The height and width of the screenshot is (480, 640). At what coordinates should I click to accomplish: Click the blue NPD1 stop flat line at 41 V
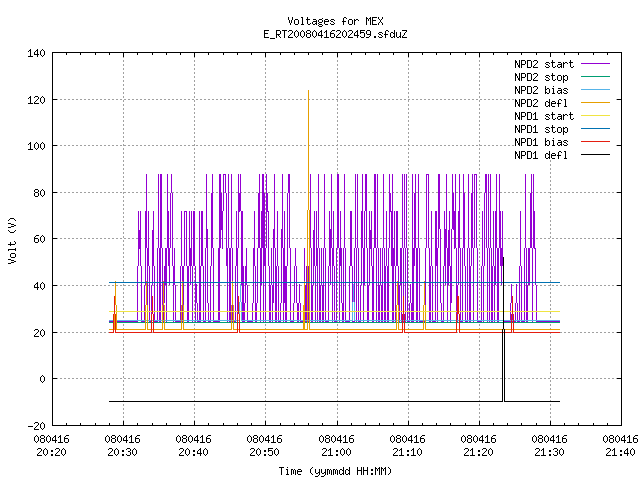pos(334,282)
